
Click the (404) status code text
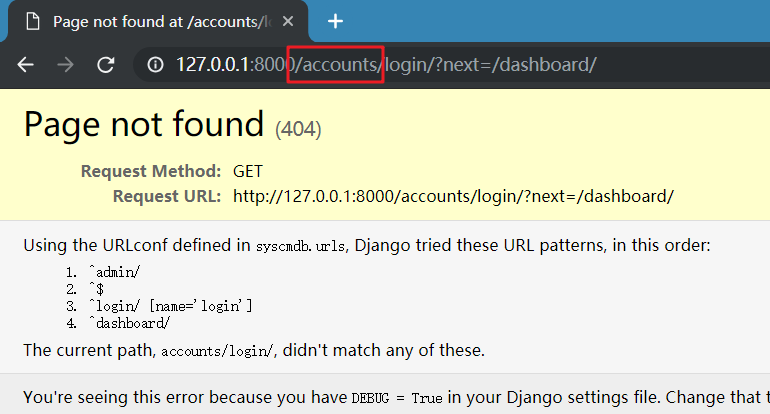tap(298, 129)
